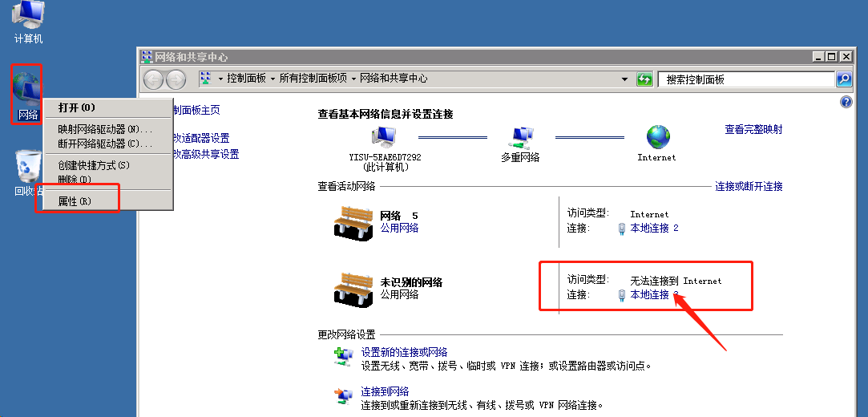Viewport: 868px width, 417px height.
Task: Click 公用网络 under 未识别的网络
Action: point(399,294)
